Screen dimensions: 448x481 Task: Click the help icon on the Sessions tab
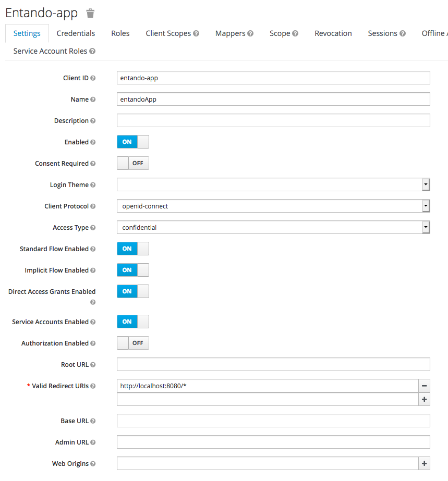click(x=403, y=33)
